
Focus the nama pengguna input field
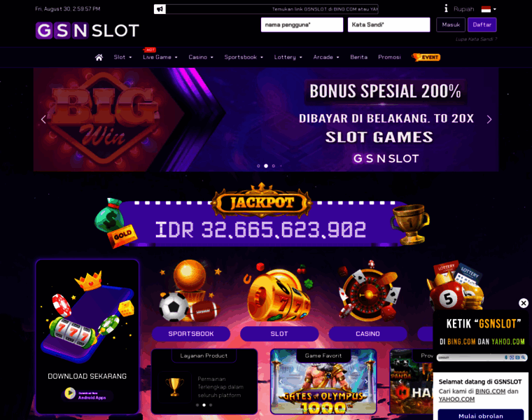click(x=302, y=24)
